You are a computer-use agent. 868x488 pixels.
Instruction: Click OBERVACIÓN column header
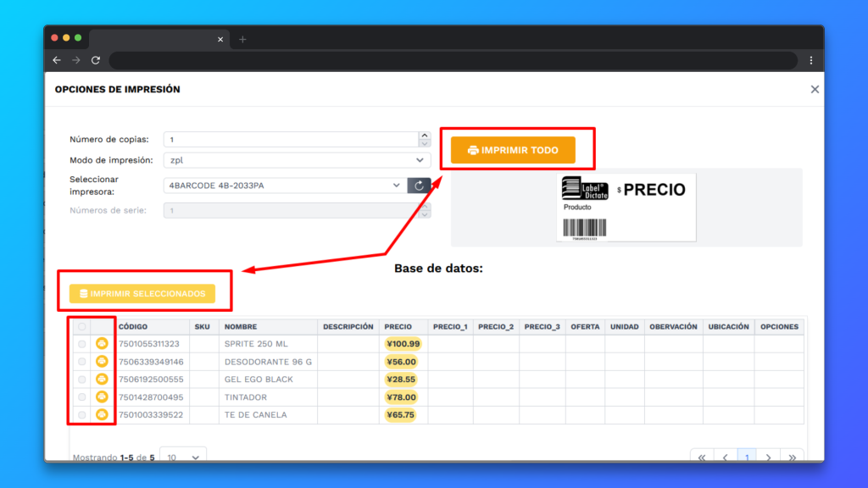pos(673,326)
